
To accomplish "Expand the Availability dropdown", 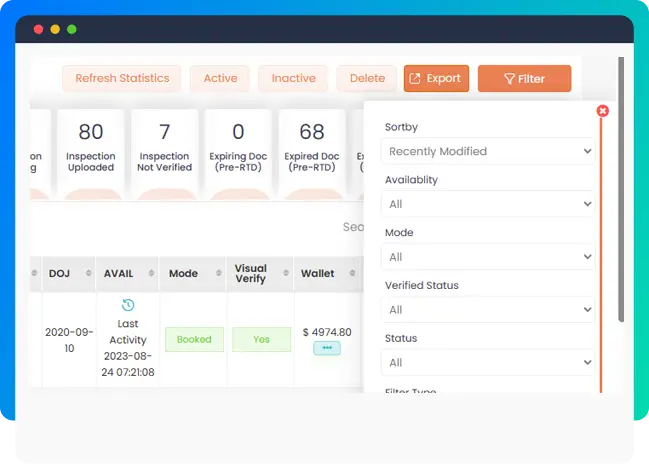I will (488, 204).
